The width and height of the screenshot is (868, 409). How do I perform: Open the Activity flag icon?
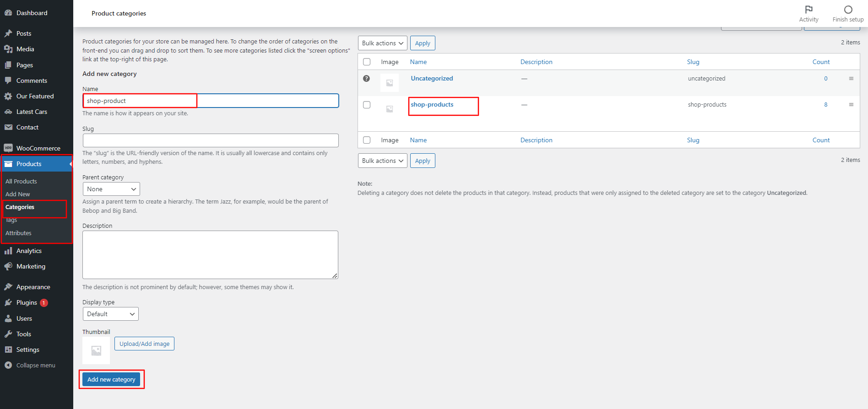808,10
